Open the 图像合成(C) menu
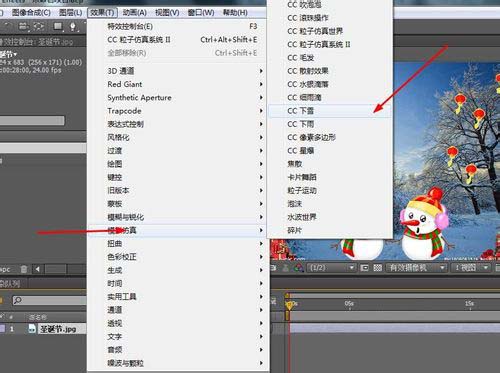Image resolution: width=500 pixels, height=373 pixels. (x=31, y=13)
